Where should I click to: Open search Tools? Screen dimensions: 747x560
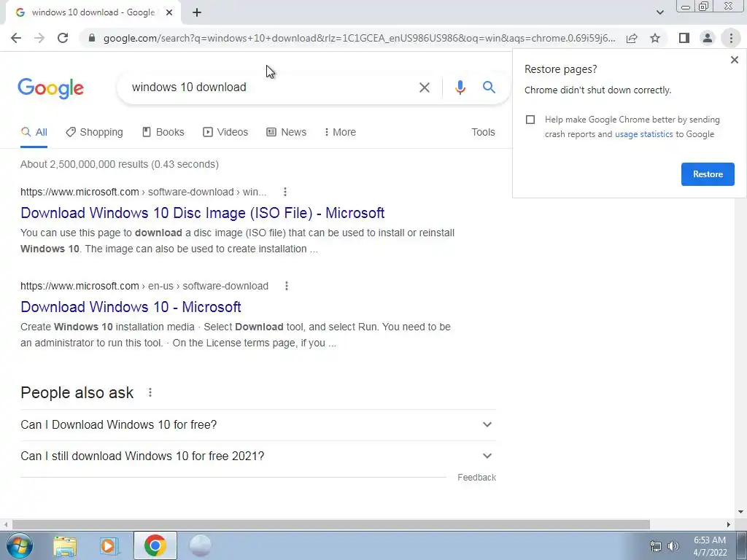coord(483,133)
